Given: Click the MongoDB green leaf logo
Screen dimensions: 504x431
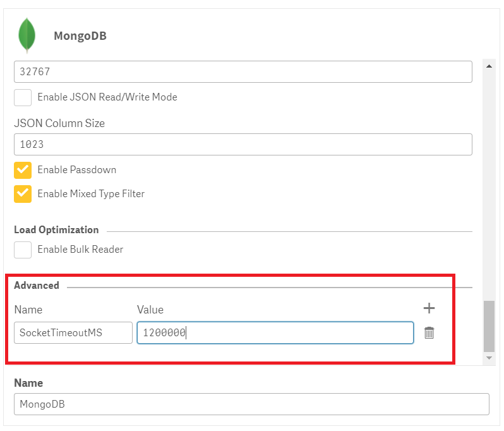Looking at the screenshot, I should 27,35.
